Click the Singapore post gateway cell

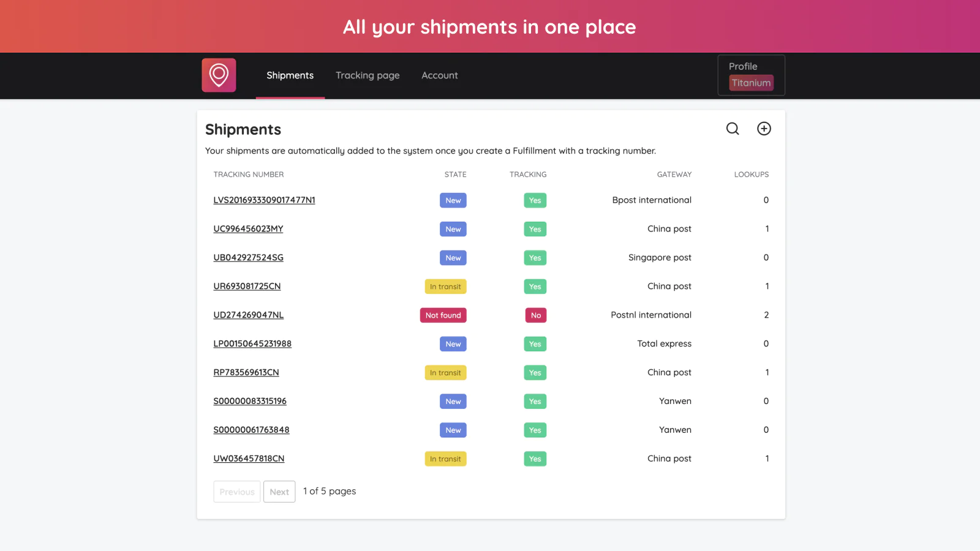(x=660, y=258)
